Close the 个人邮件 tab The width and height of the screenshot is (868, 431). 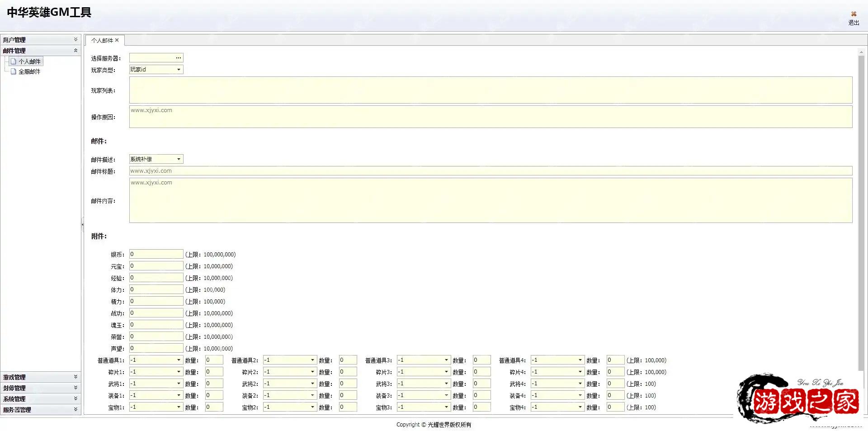pos(117,40)
